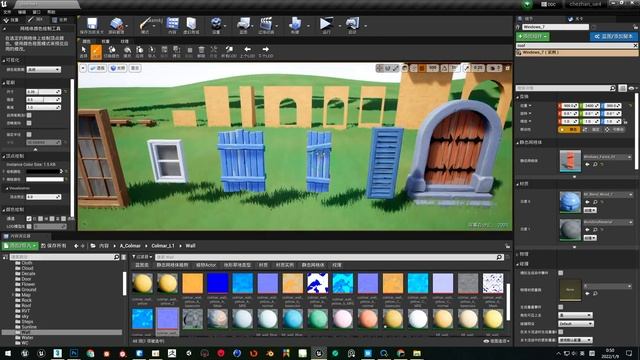Click the Remove trash can paint tool

[201, 52]
